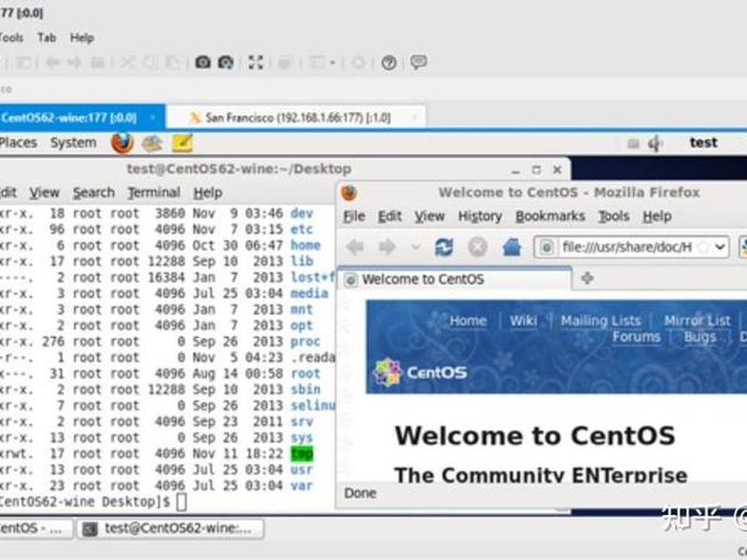
Task: Open the Bugs link
Action: coord(699,337)
